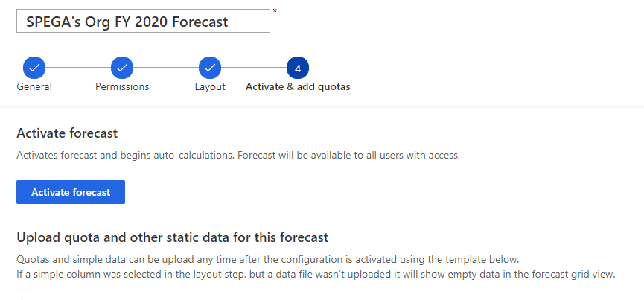Click the Upload quota and static data heading
Screen dimensions: 644x300
[172, 237]
